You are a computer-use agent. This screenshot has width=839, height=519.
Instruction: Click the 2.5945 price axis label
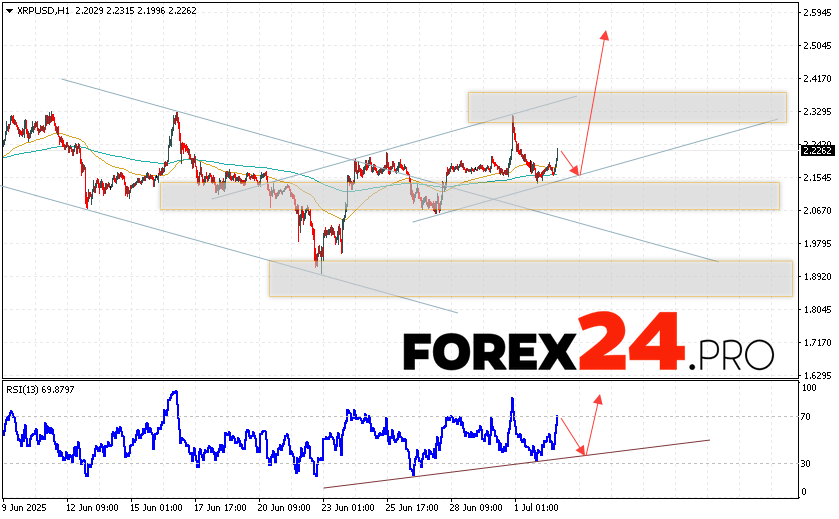[818, 12]
